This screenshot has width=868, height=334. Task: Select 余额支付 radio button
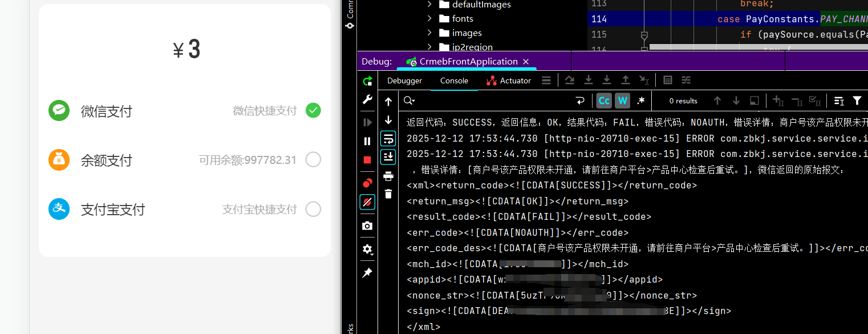tap(313, 160)
